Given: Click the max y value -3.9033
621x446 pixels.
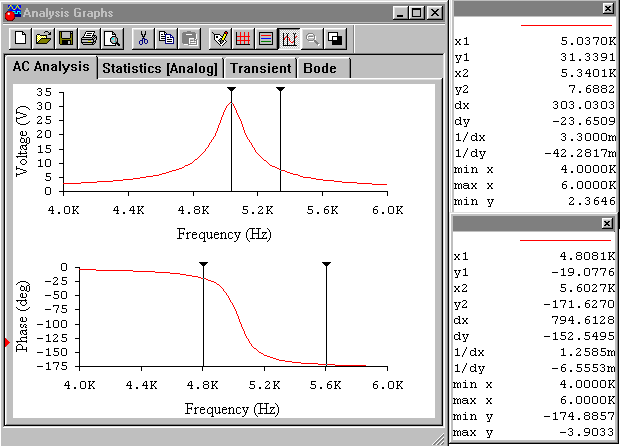Looking at the screenshot, I should (x=587, y=432).
